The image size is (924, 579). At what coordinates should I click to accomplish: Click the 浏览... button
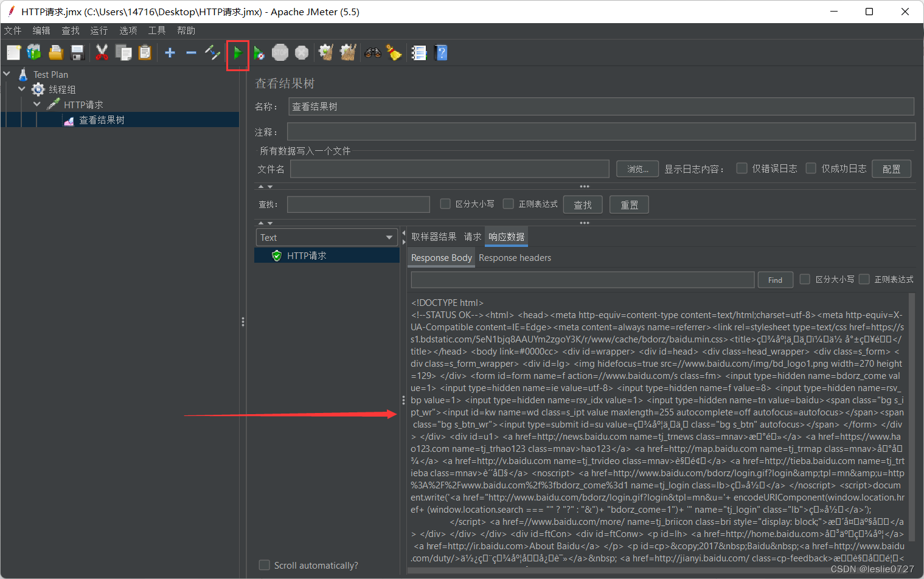(x=637, y=169)
